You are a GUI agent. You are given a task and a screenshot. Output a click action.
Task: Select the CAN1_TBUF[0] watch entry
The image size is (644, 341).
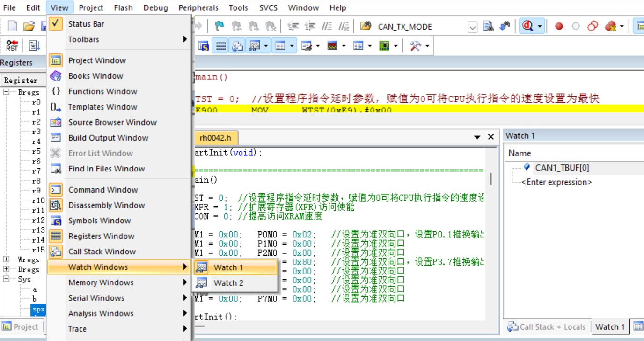tap(562, 168)
